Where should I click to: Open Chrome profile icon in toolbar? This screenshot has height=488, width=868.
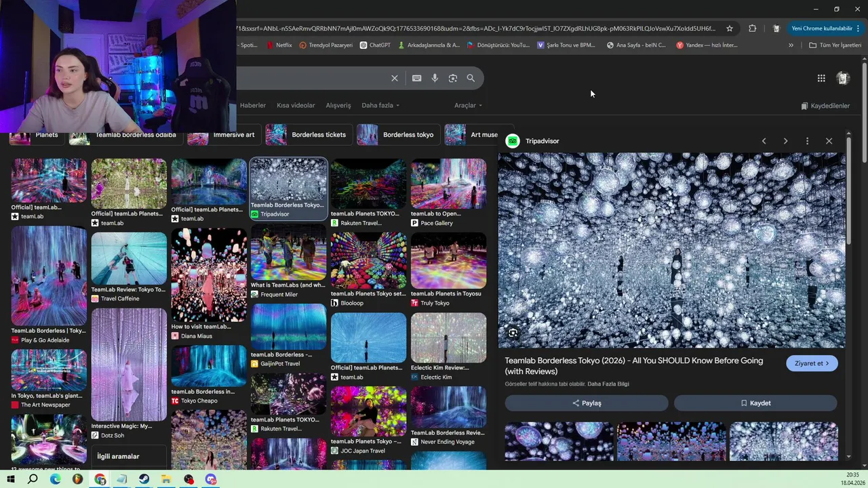coord(776,28)
